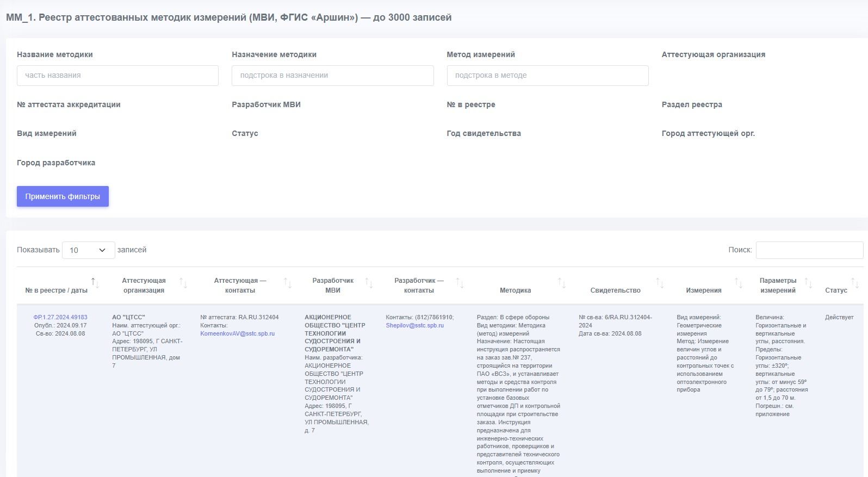Click the Поиск table search box
Viewport: 868px width, 477px height.
point(809,250)
